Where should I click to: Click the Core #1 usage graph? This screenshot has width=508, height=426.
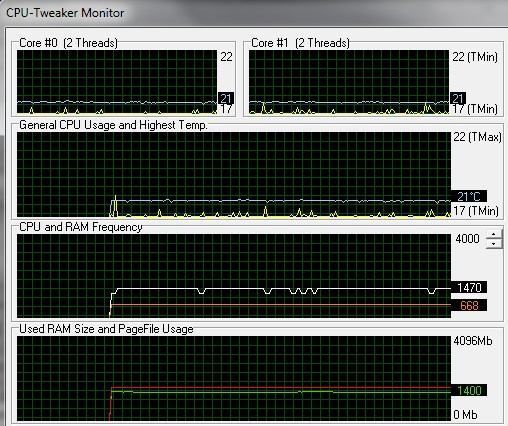pyautogui.click(x=349, y=82)
